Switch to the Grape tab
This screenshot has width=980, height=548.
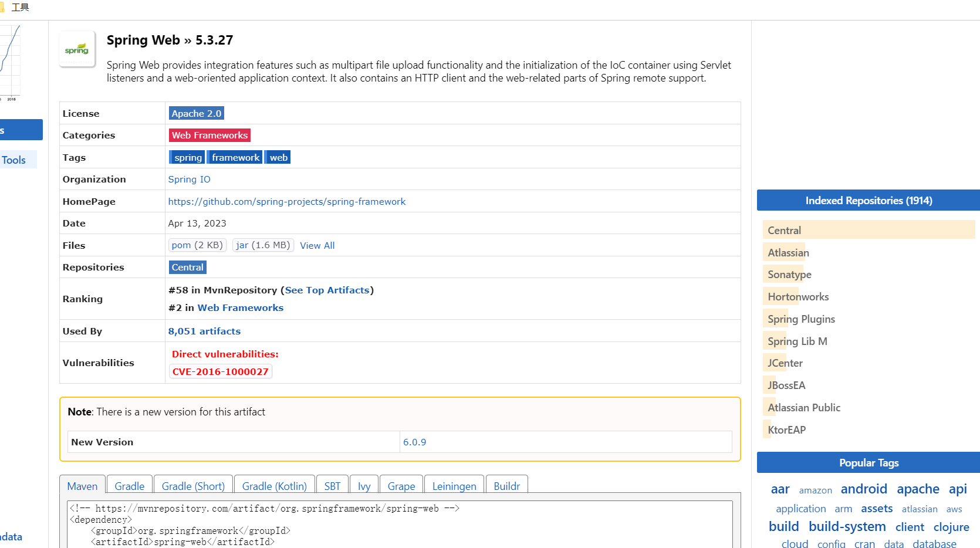(x=401, y=486)
